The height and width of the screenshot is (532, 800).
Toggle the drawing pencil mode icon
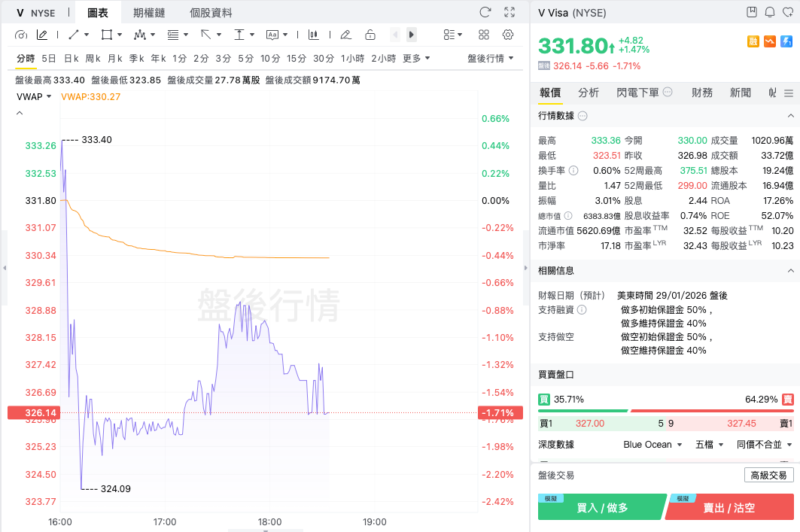pyautogui.click(x=42, y=35)
